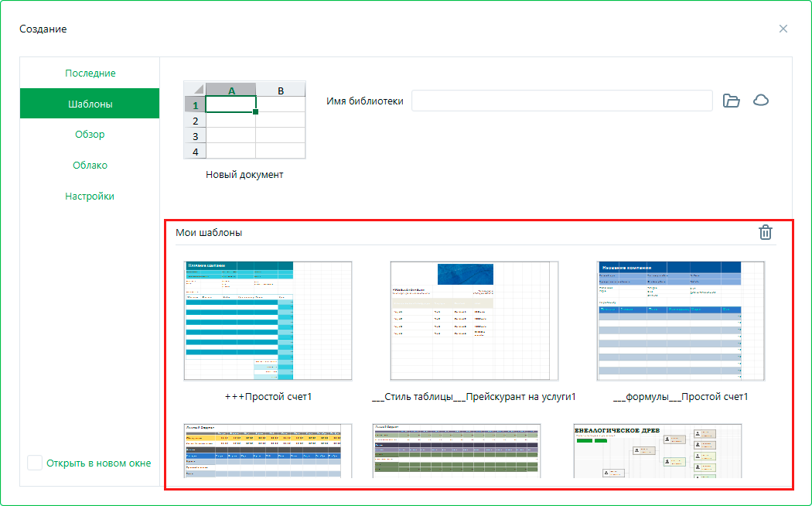Close the Создание dialog
Image resolution: width=812 pixels, height=506 pixels.
pos(783,29)
